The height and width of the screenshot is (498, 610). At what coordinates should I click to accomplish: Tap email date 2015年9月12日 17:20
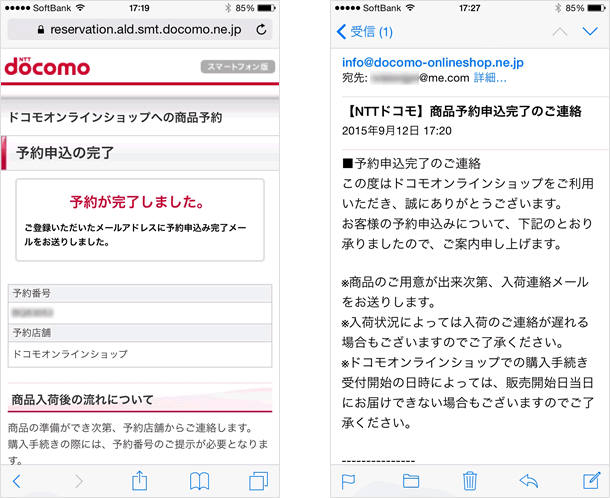click(x=397, y=131)
